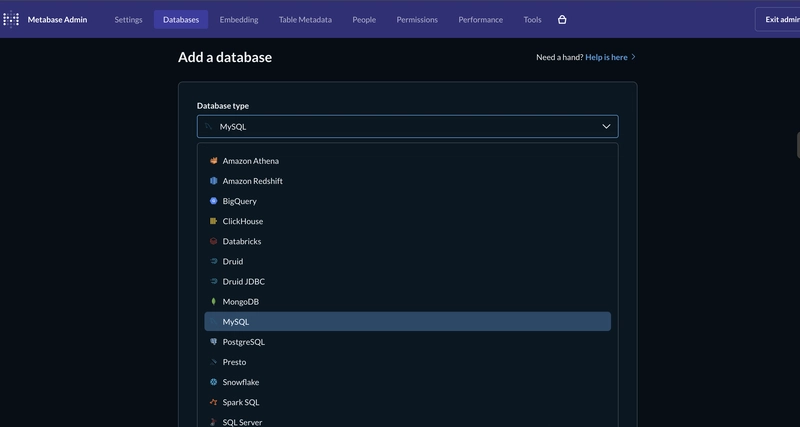The width and height of the screenshot is (800, 427).
Task: Go to the Performance tab
Action: pos(480,19)
